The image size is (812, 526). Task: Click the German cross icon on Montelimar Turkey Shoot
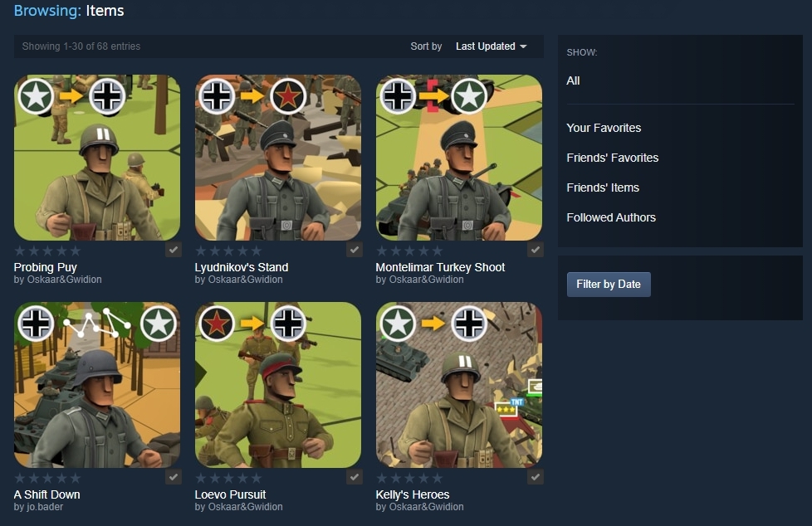(398, 96)
